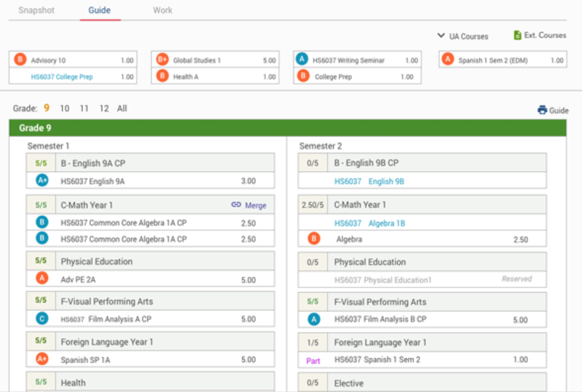Open the Work tab

162,10
